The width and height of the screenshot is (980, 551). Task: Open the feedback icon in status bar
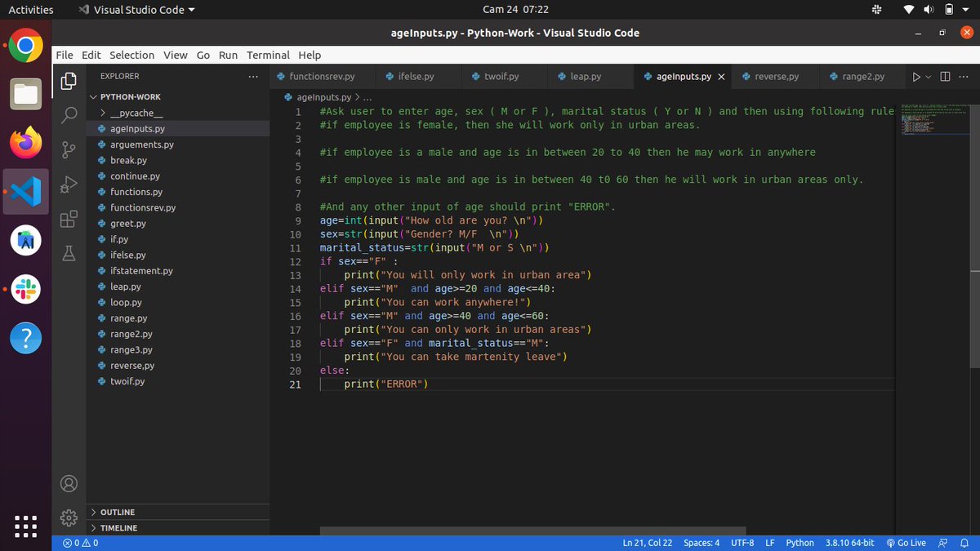point(943,543)
